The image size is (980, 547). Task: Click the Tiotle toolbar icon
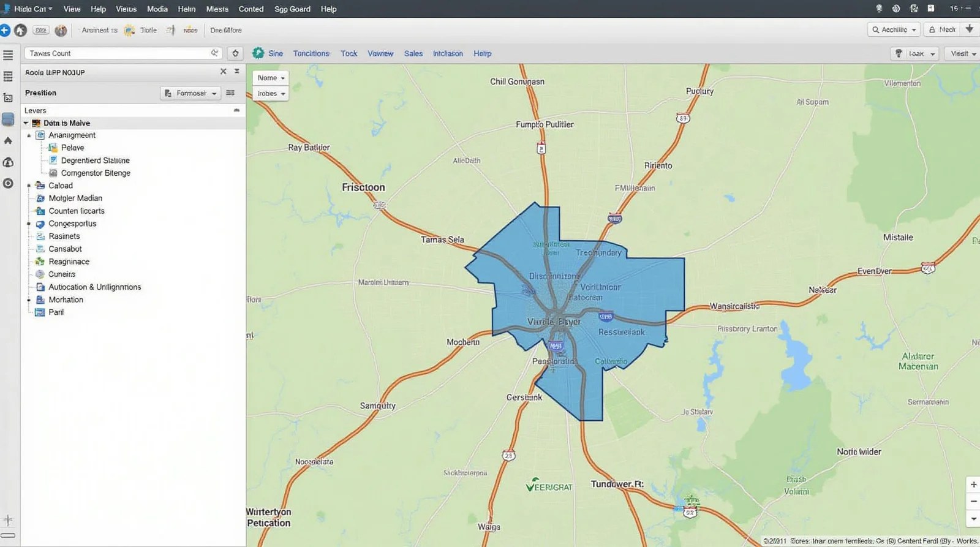point(129,30)
